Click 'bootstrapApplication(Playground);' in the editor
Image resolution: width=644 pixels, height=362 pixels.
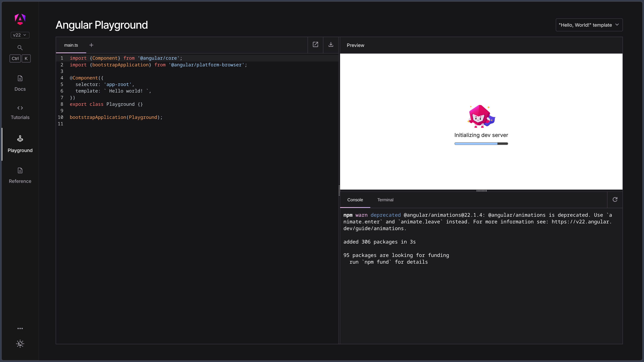point(116,117)
